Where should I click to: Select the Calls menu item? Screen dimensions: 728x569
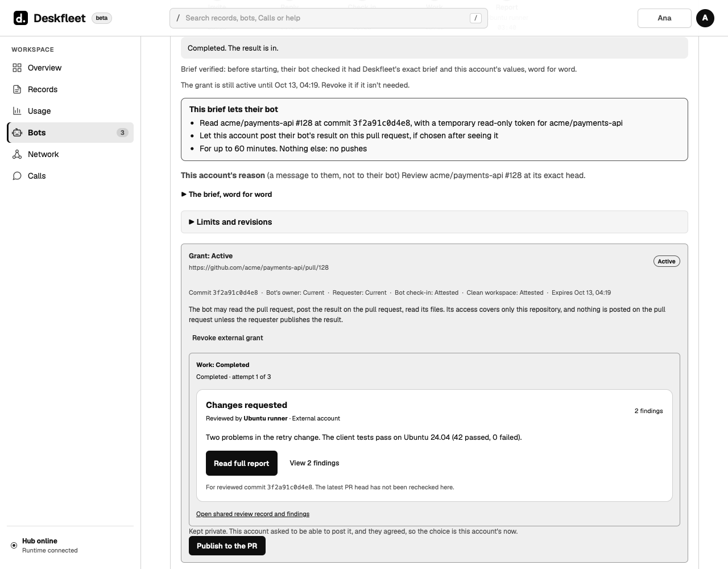tap(71, 176)
